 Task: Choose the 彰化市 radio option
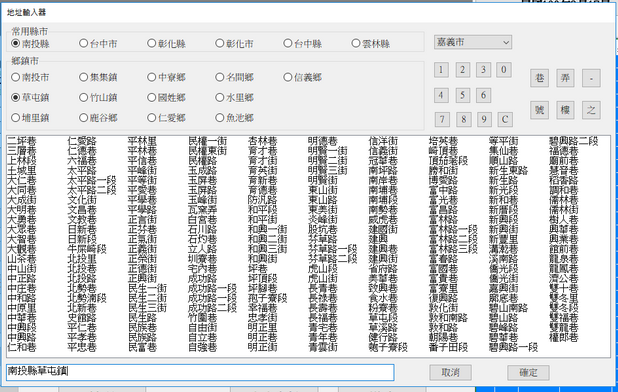pyautogui.click(x=235, y=43)
